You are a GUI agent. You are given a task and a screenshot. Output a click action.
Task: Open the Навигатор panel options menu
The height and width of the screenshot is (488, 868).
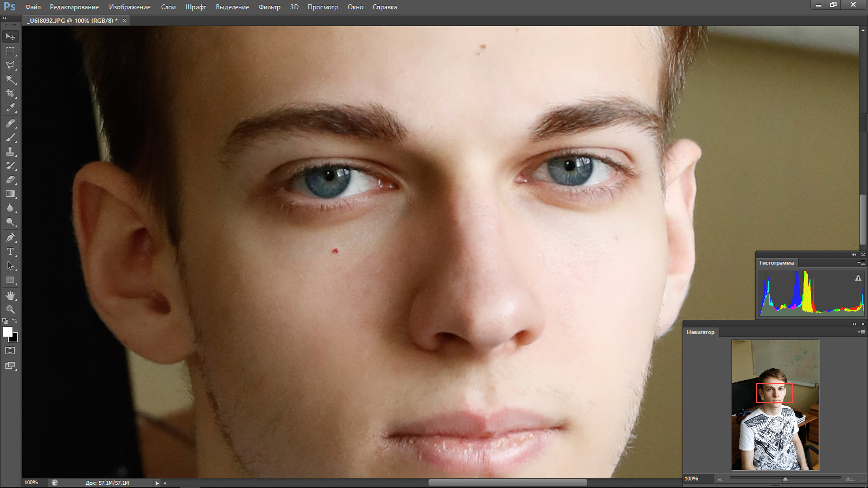tap(861, 332)
